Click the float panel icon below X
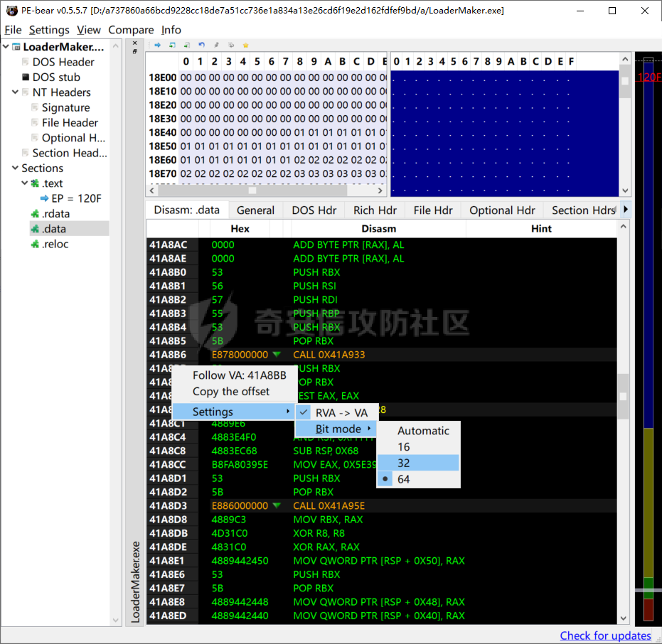Image resolution: width=662 pixels, height=644 pixels. coord(134,51)
